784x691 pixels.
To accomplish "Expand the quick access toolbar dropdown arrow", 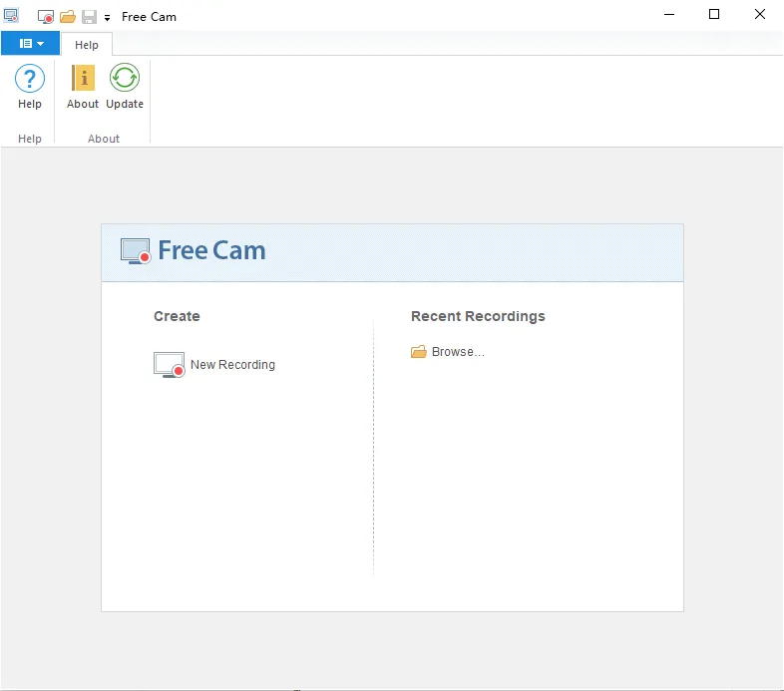I will (107, 18).
